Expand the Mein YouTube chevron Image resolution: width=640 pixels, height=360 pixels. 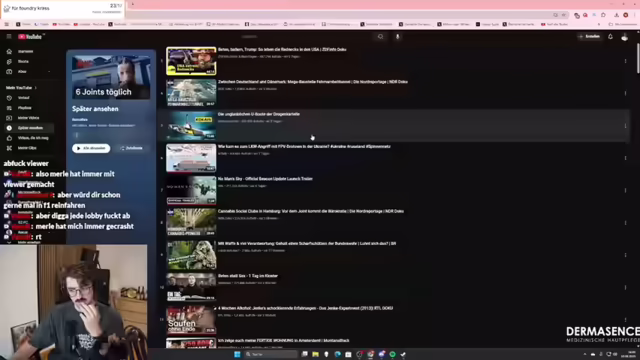point(36,88)
